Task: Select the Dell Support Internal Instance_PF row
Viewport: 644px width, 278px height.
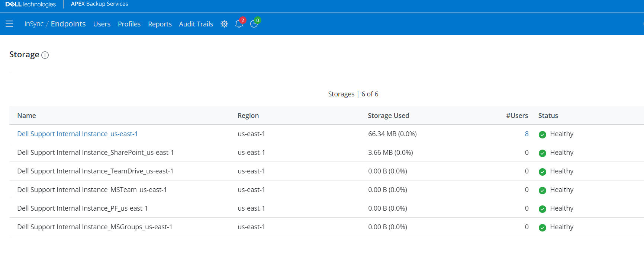Action: [x=83, y=208]
